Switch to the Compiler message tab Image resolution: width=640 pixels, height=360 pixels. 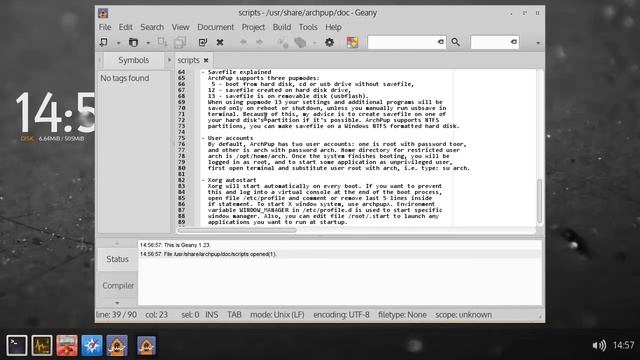118,285
